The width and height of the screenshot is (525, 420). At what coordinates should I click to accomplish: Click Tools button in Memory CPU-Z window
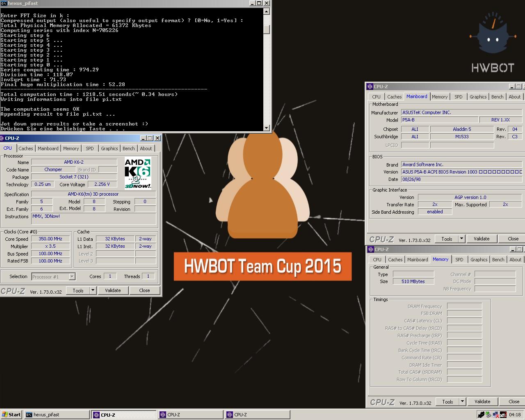pos(447,402)
